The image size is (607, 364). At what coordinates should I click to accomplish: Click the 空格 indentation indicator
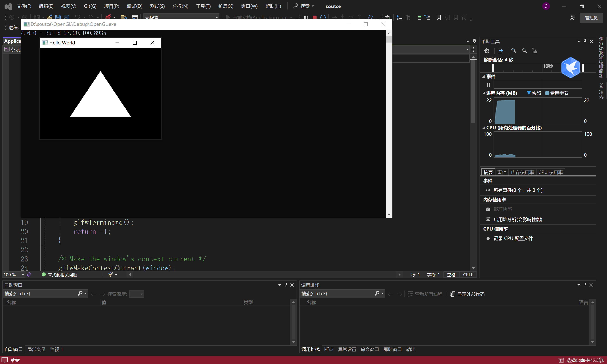click(x=451, y=275)
